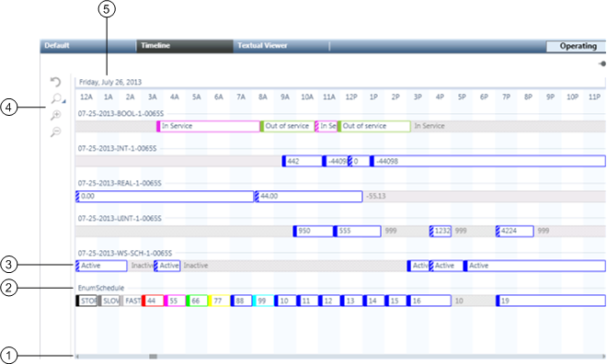Viewport: 607px width, 364px height.
Task: Click the zoom in plus magnifier
Action: tap(56, 115)
